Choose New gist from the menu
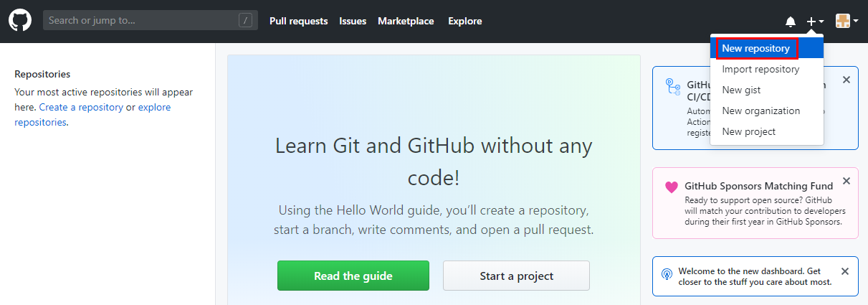The width and height of the screenshot is (868, 305). point(767,90)
